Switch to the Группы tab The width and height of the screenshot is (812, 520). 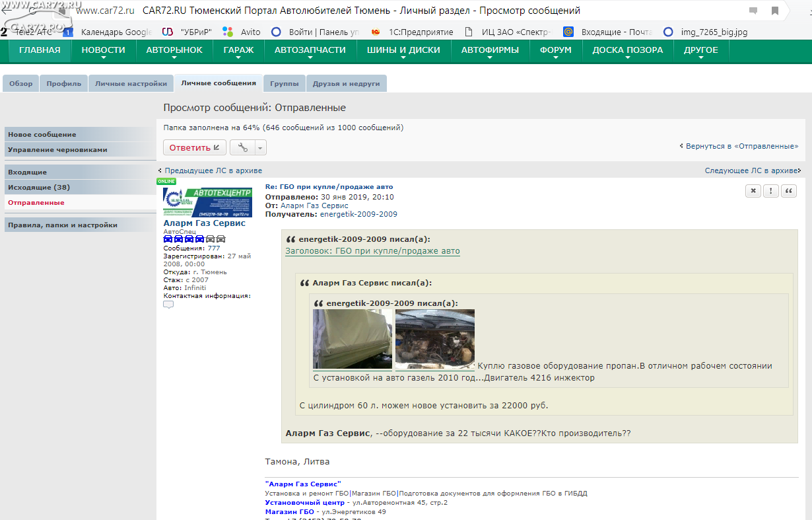(x=284, y=83)
